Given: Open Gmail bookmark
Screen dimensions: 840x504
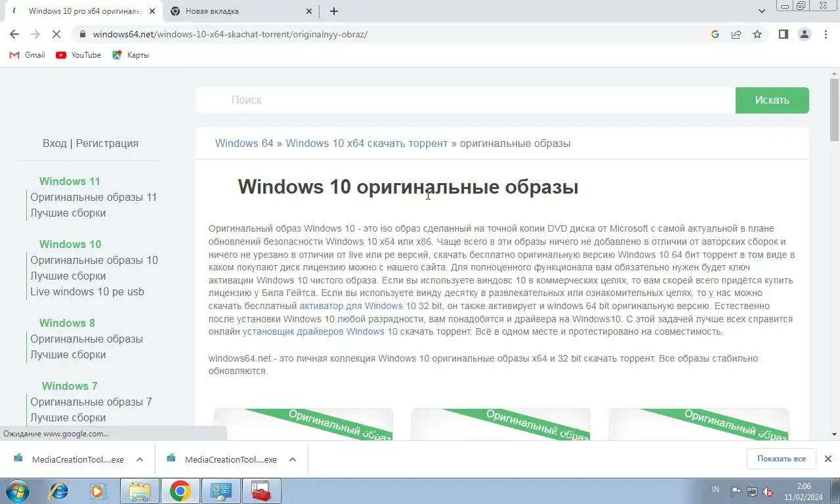Looking at the screenshot, I should coord(27,55).
